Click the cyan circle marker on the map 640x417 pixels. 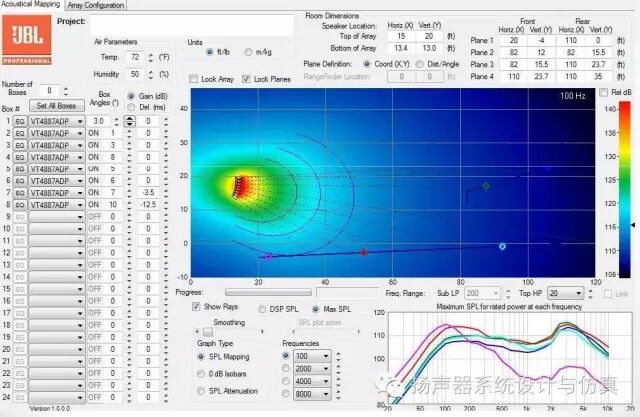click(502, 246)
